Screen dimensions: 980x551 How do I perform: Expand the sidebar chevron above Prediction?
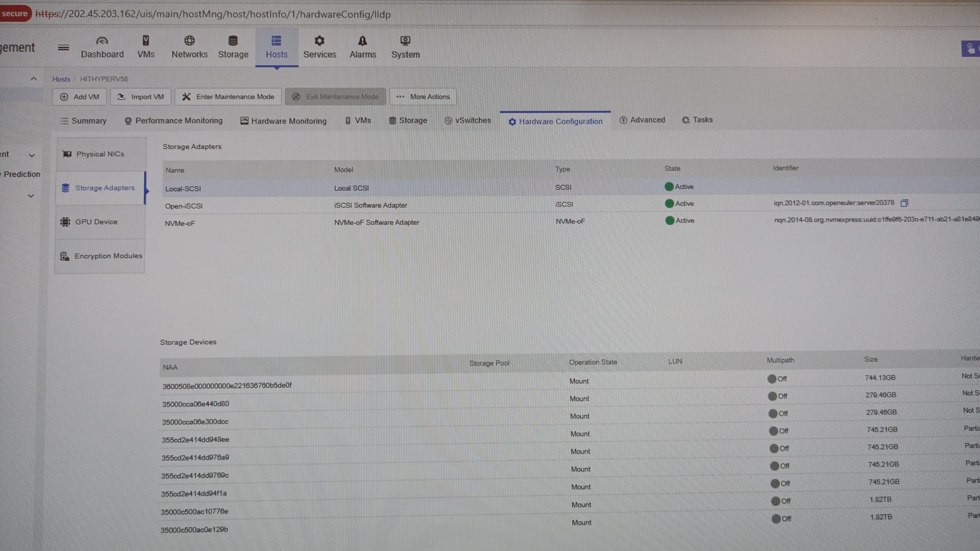pos(32,155)
